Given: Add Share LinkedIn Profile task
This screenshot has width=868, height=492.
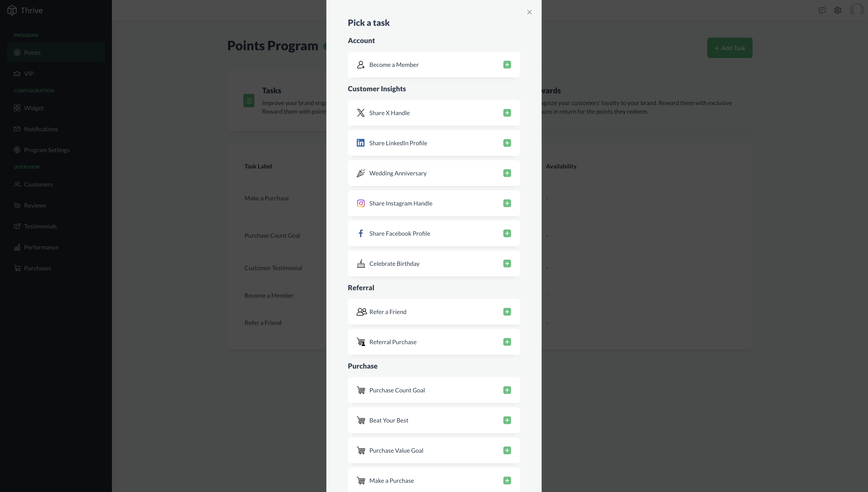Looking at the screenshot, I should [x=507, y=143].
